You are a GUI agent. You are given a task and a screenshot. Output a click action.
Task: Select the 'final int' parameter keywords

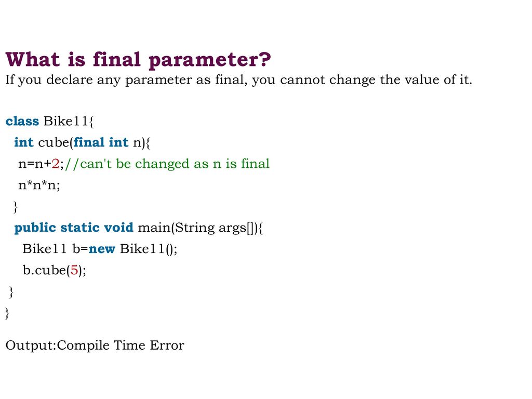(x=101, y=142)
